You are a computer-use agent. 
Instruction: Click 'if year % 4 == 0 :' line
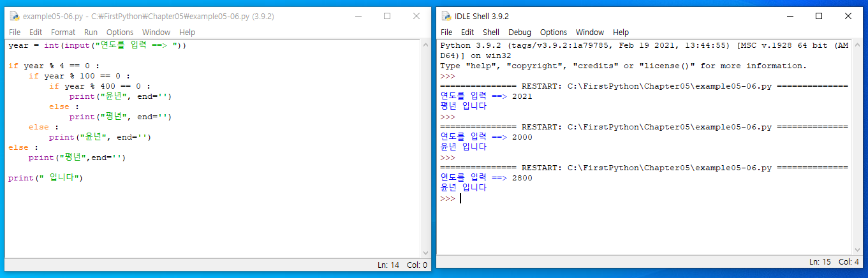click(54, 66)
